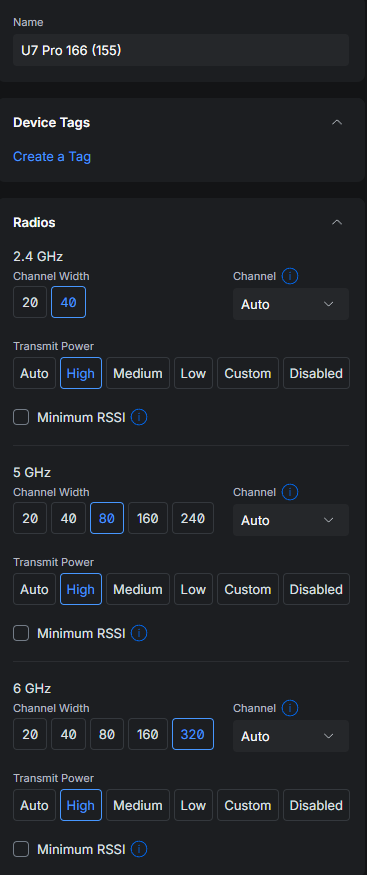Set 2.4 GHz transmit power to Medium
This screenshot has width=367, height=875.
coord(138,373)
